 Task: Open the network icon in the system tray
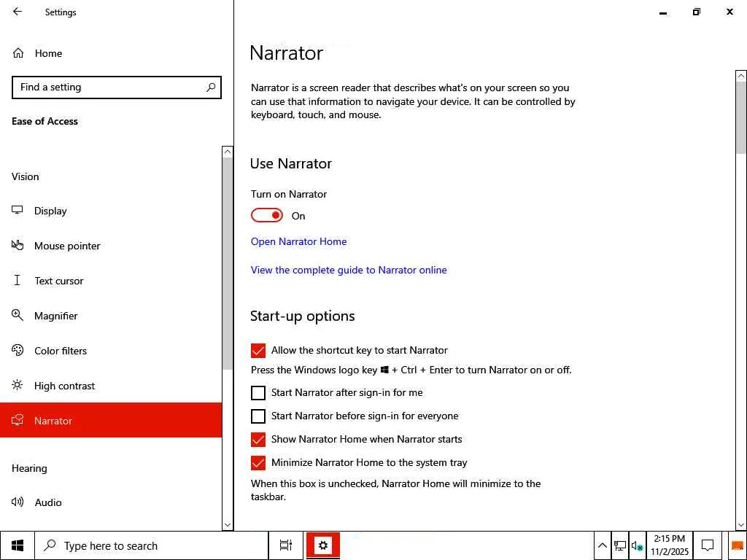click(620, 545)
